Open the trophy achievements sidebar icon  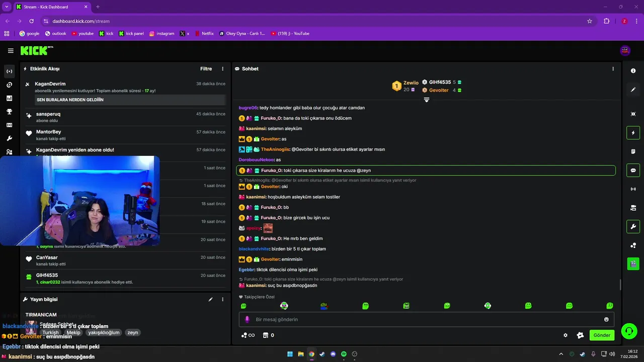(9, 112)
